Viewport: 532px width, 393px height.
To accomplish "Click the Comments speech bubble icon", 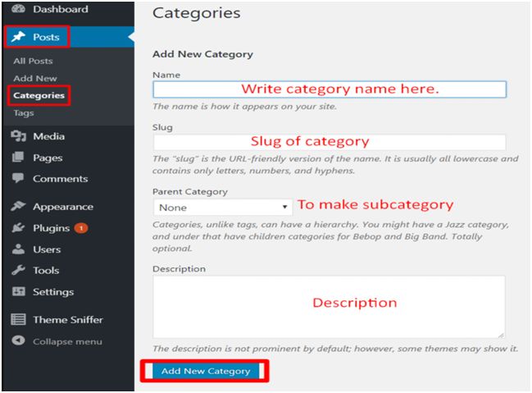I will click(x=18, y=179).
